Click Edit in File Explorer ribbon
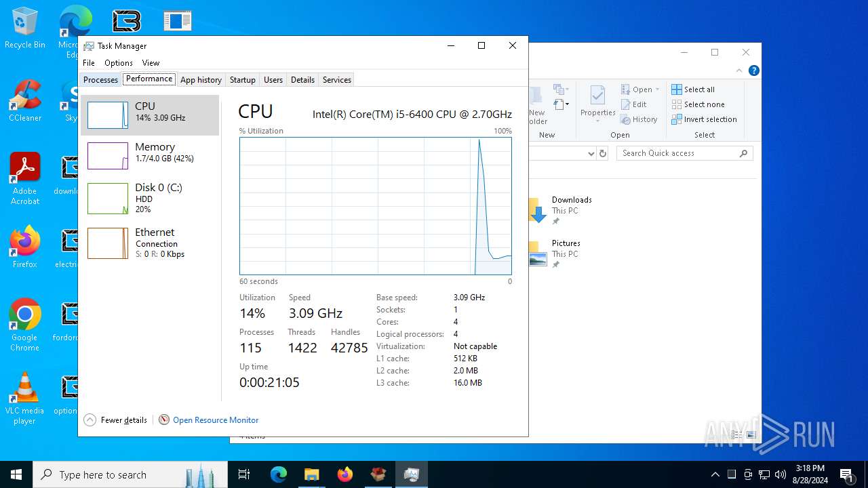868x488 pixels. pos(633,104)
